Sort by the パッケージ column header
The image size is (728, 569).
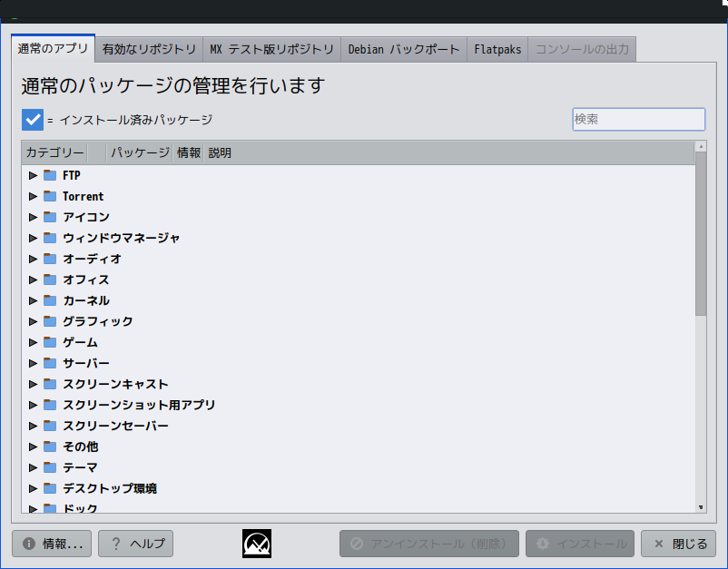coord(140,152)
